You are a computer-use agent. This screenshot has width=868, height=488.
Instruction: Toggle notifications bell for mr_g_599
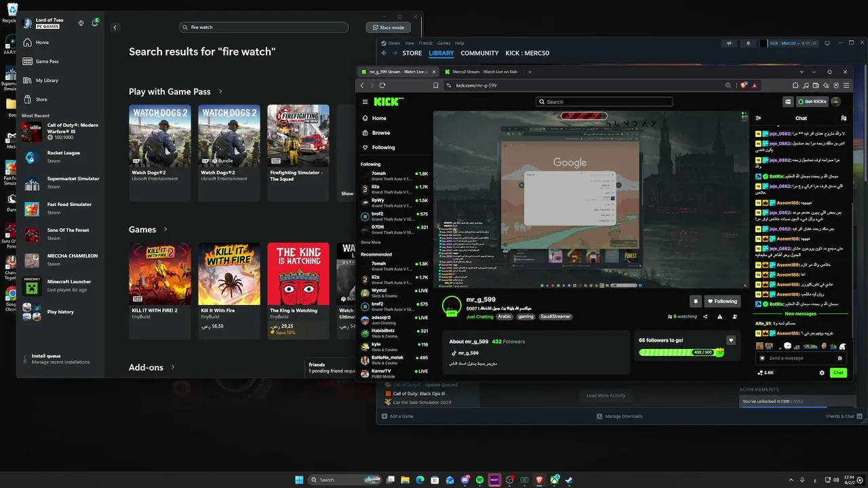tap(695, 301)
